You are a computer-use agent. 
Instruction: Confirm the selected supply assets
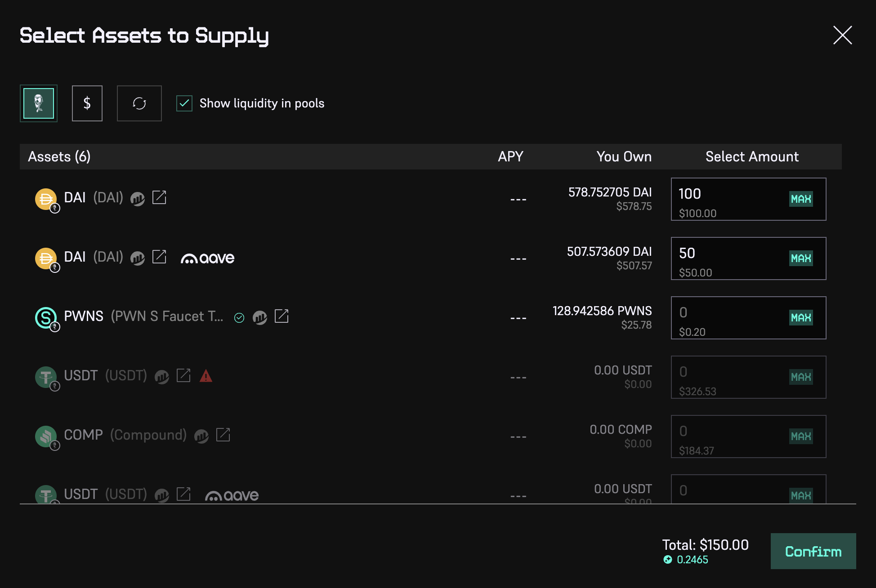[813, 551]
